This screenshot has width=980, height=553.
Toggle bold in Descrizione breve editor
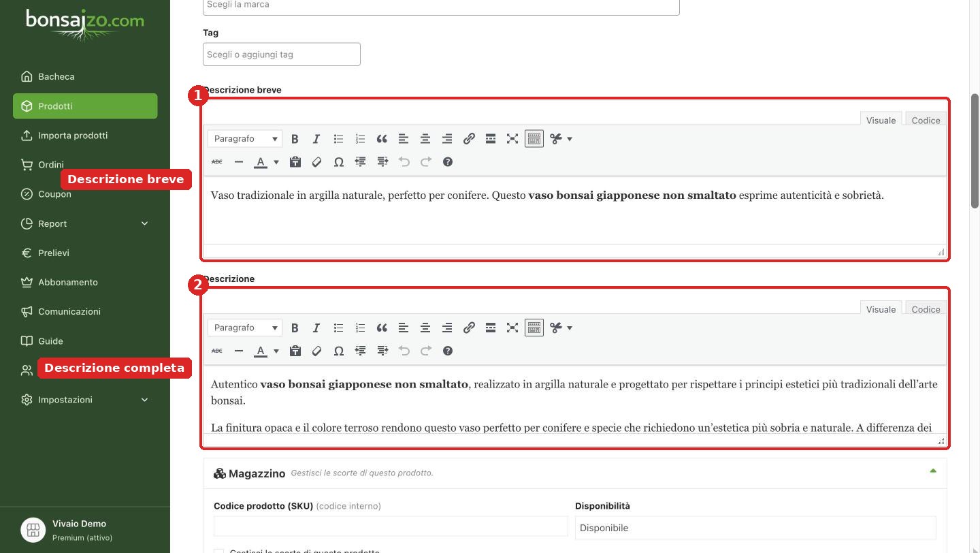pos(295,139)
